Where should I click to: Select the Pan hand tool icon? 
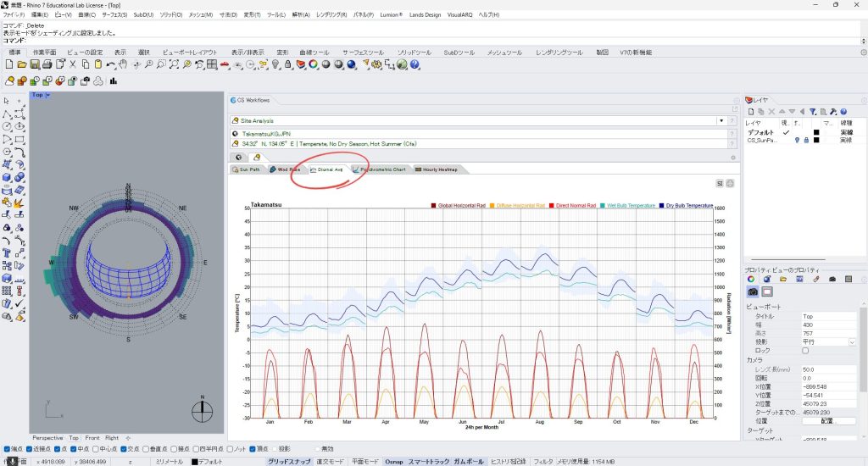point(123,64)
